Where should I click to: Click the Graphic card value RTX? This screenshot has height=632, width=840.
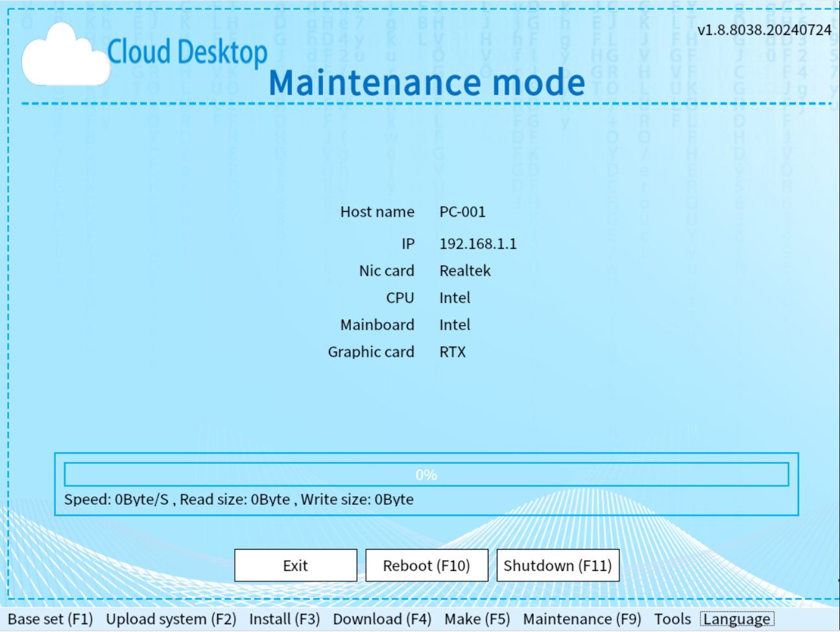(453, 352)
